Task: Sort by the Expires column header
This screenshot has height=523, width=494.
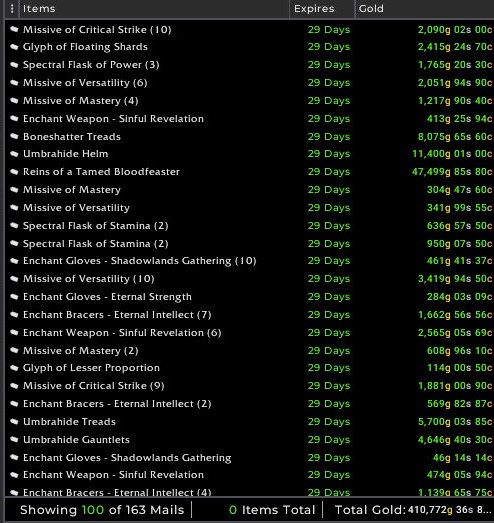Action: [314, 9]
